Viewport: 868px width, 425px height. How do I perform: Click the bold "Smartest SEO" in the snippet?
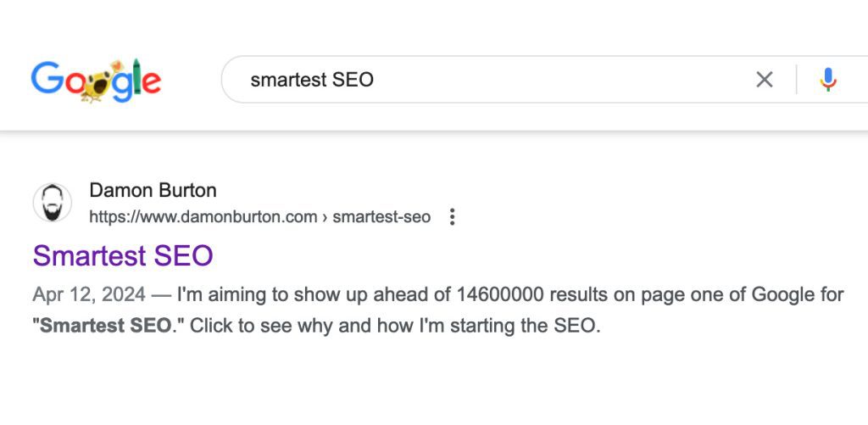tap(105, 327)
